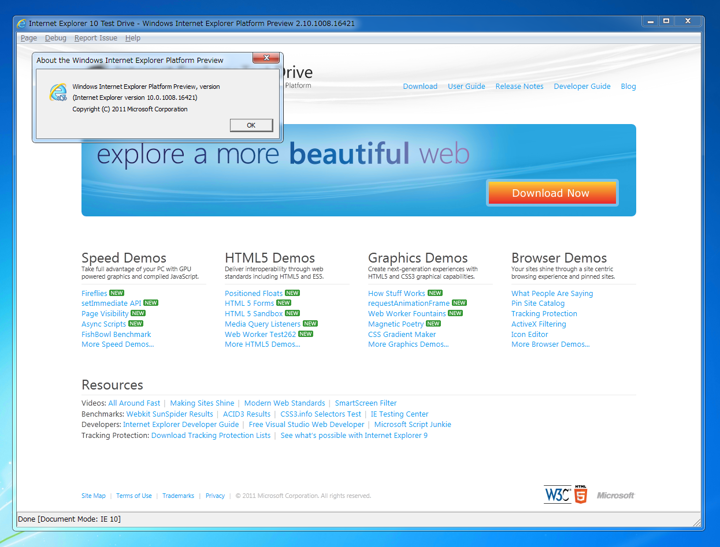Open the requestAnimationFrame demo

coord(409,303)
